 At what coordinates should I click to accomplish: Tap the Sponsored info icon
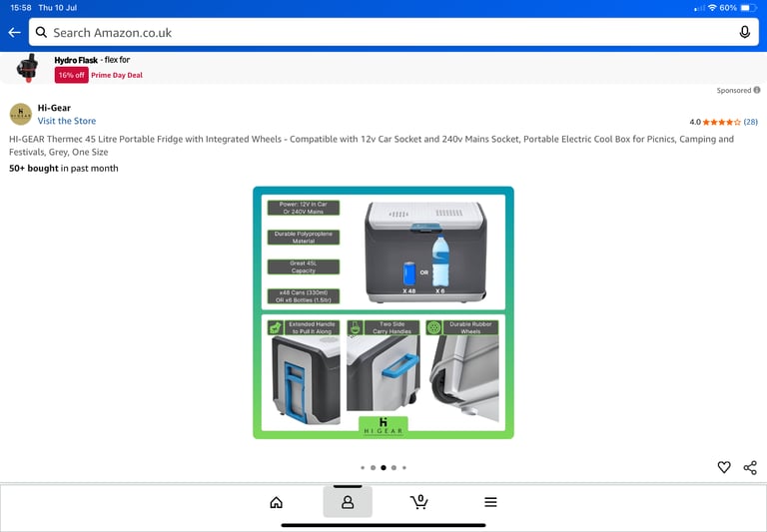(x=757, y=90)
